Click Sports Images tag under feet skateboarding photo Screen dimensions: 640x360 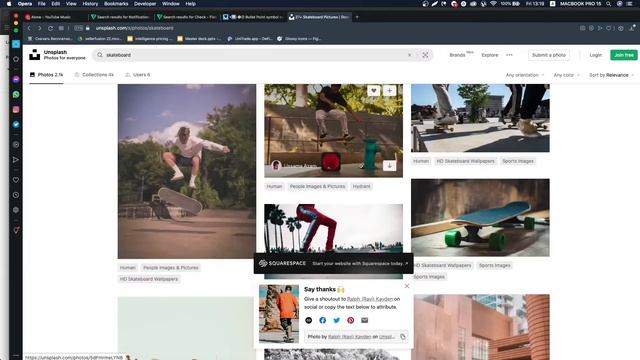pos(518,161)
